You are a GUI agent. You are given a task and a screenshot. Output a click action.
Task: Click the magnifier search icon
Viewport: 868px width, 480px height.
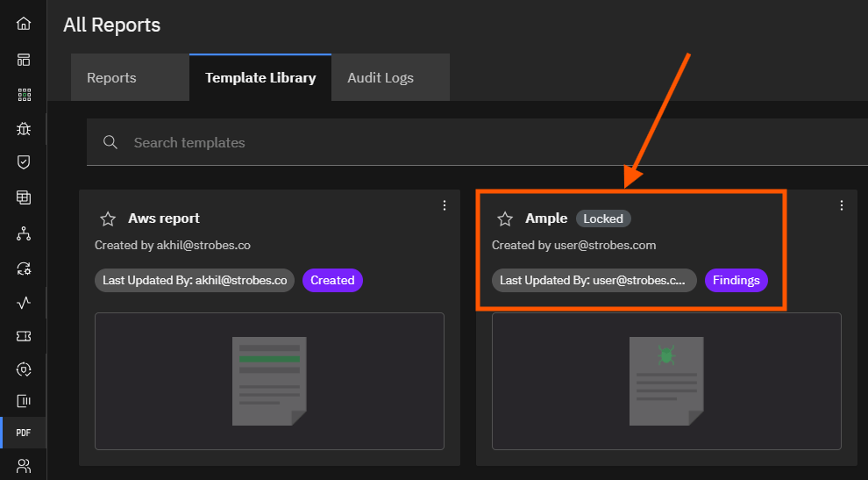click(110, 142)
